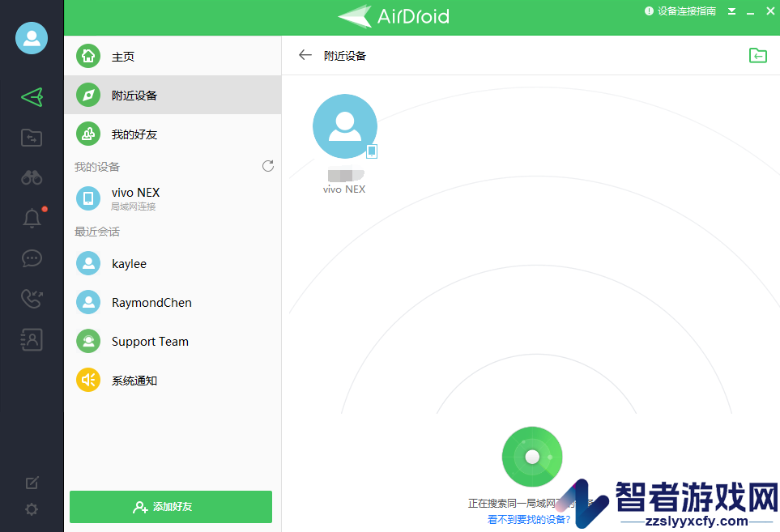The height and width of the screenshot is (532, 780).
Task: Open the settings gear icon
Action: click(32, 509)
